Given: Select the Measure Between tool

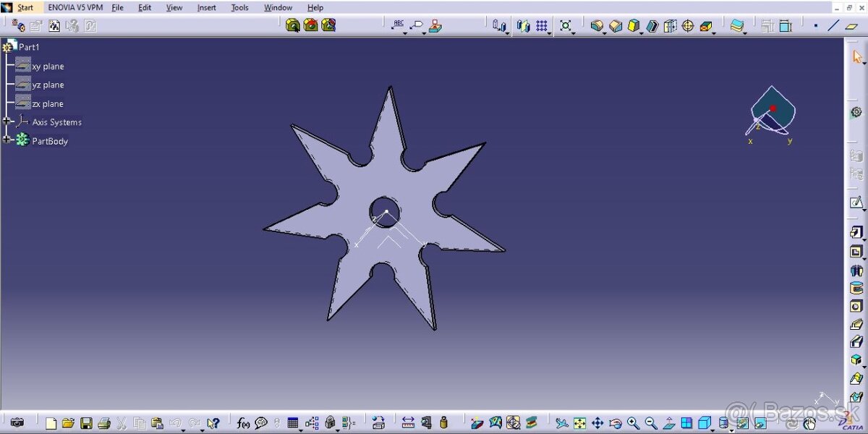Looking at the screenshot, I should pos(408,423).
